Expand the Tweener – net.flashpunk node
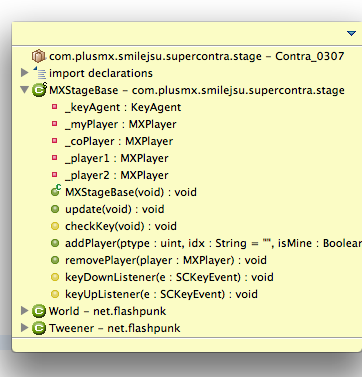Screen dimensions: 362x377 point(24,327)
